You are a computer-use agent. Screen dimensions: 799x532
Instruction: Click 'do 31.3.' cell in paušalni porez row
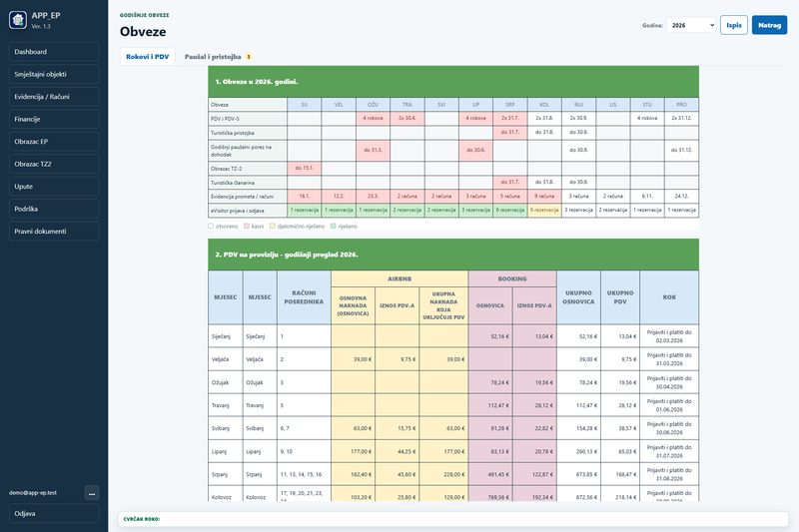tap(373, 150)
